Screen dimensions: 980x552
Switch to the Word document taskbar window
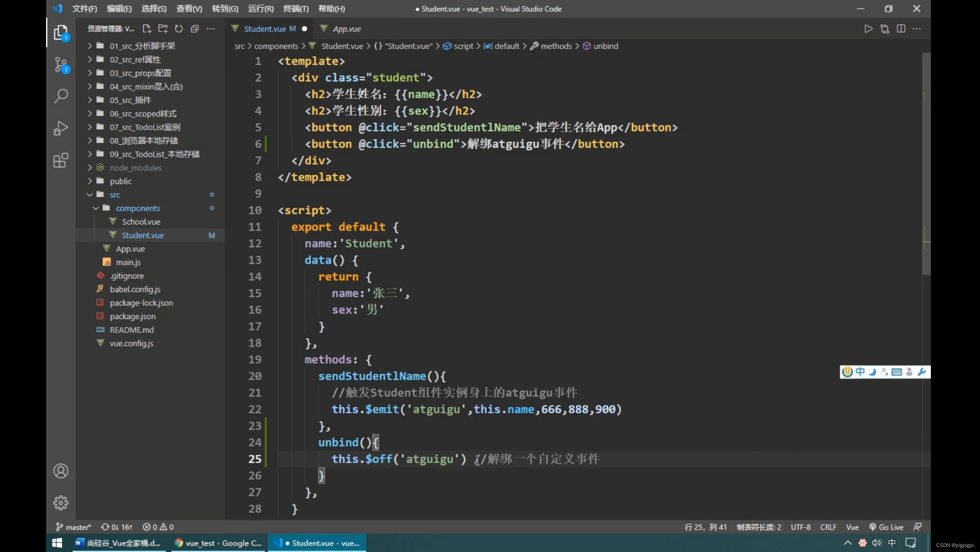click(x=119, y=543)
